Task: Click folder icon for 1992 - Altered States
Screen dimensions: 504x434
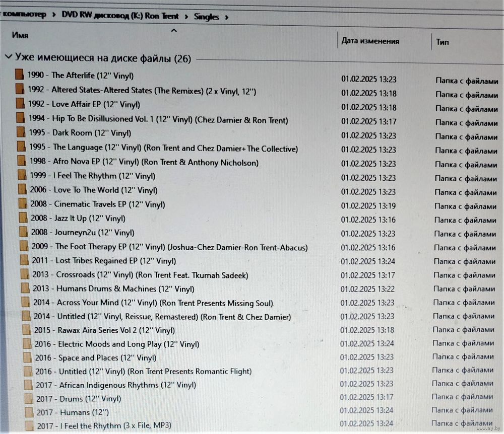Action: pos(20,89)
